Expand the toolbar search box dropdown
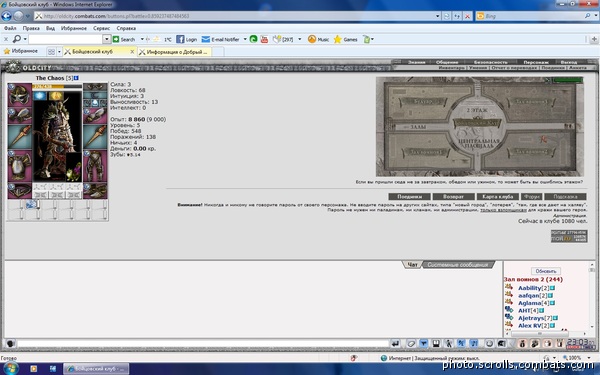This screenshot has height=375, width=600. pyautogui.click(x=107, y=39)
